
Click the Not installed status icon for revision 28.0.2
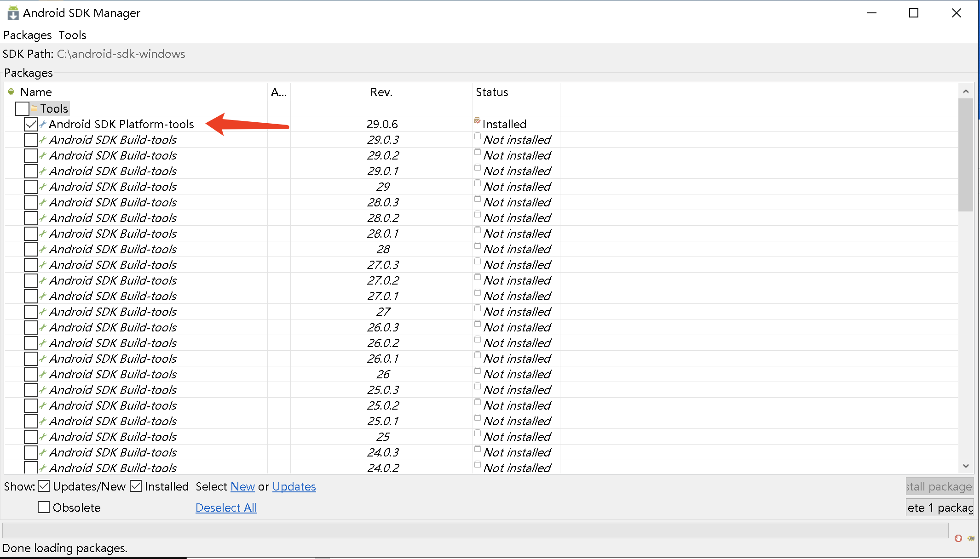[x=478, y=215]
